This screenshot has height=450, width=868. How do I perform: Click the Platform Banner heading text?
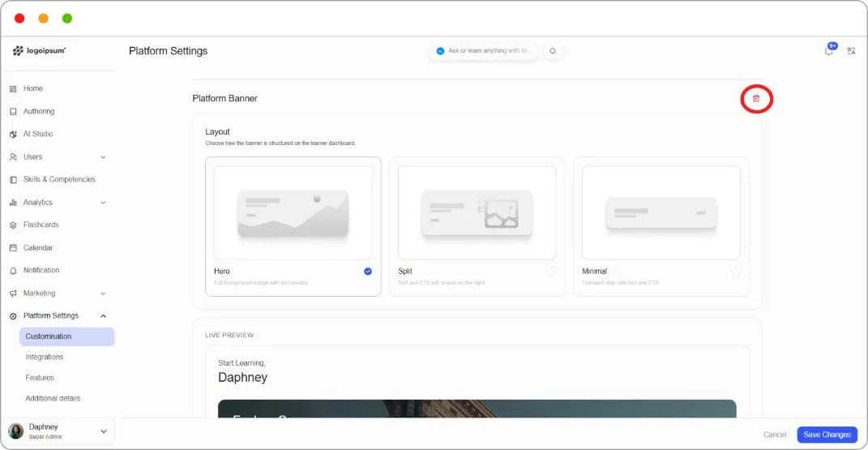(224, 99)
